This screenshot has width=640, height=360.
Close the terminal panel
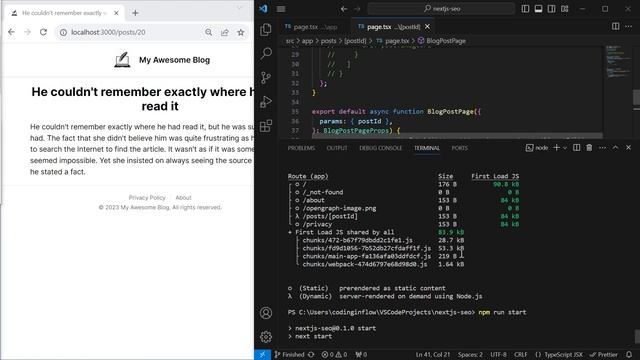coord(629,148)
